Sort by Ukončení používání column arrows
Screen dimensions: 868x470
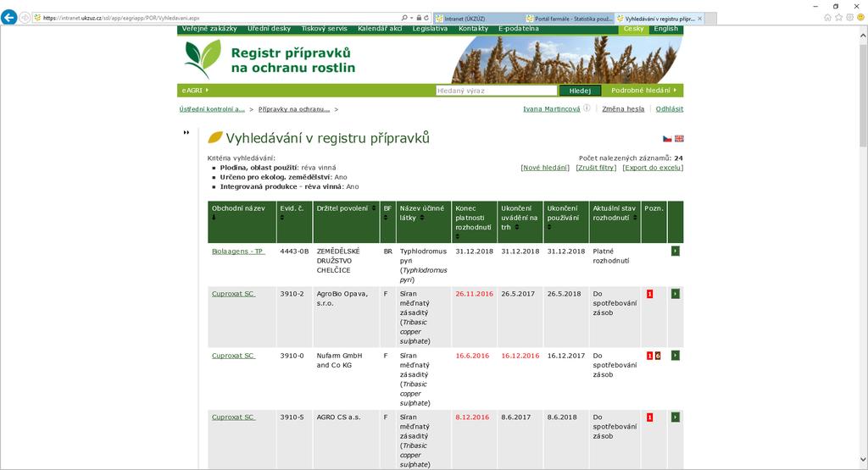(x=549, y=227)
